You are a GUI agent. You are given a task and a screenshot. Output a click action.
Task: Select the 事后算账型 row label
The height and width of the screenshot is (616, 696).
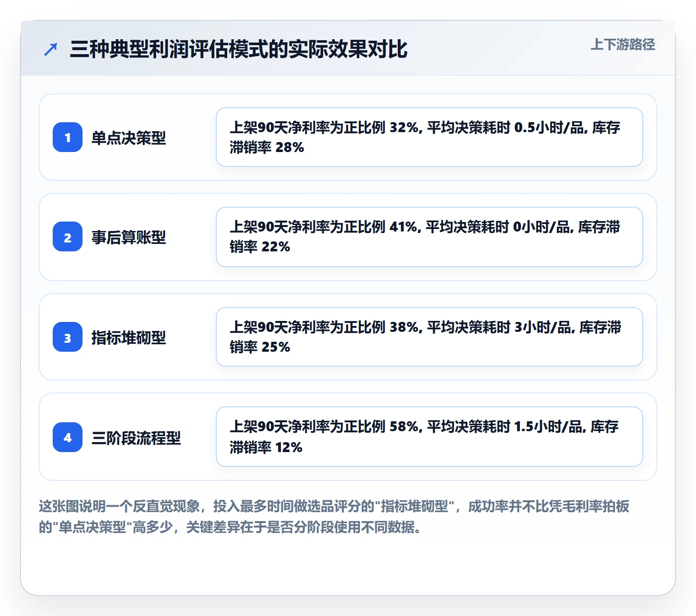(129, 237)
